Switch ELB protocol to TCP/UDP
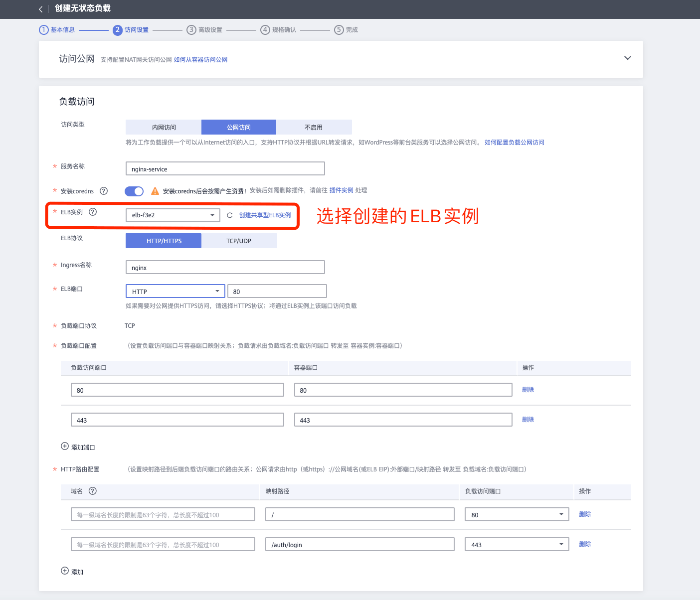This screenshot has height=600, width=700. [239, 241]
